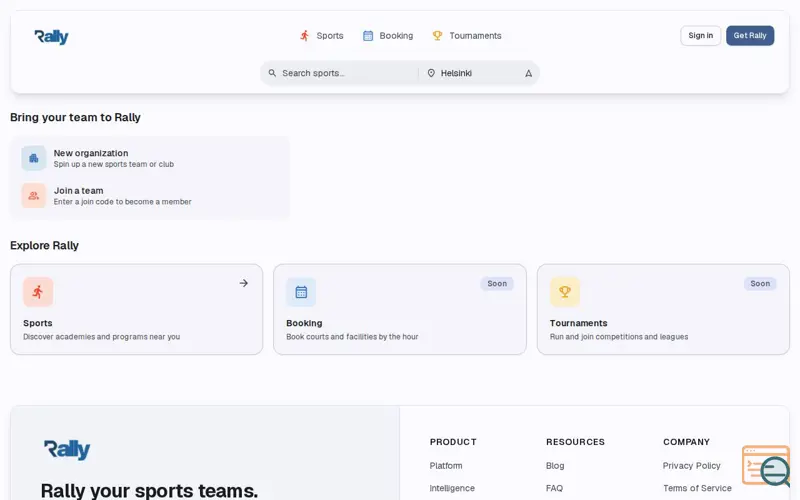Click 'Book courts and facilities by the hour' text
Screen dimensions: 800x500
[352, 337]
